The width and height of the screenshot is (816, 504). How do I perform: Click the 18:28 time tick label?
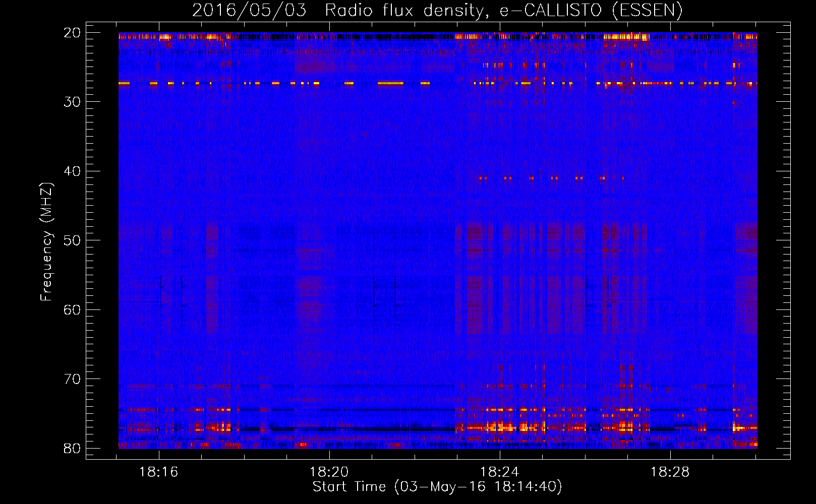(670, 472)
